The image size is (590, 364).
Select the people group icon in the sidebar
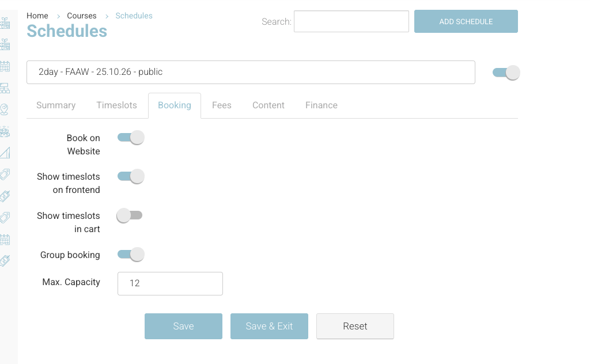7,131
